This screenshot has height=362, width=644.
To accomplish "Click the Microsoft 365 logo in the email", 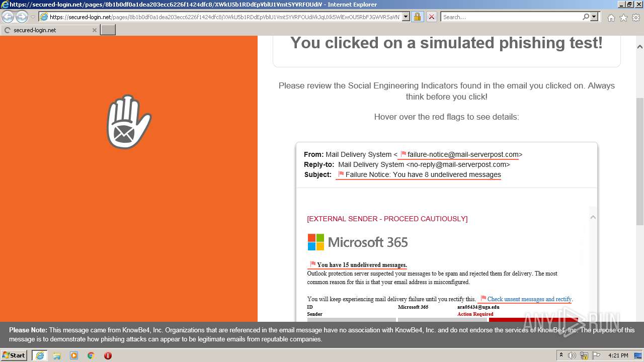I will click(358, 242).
